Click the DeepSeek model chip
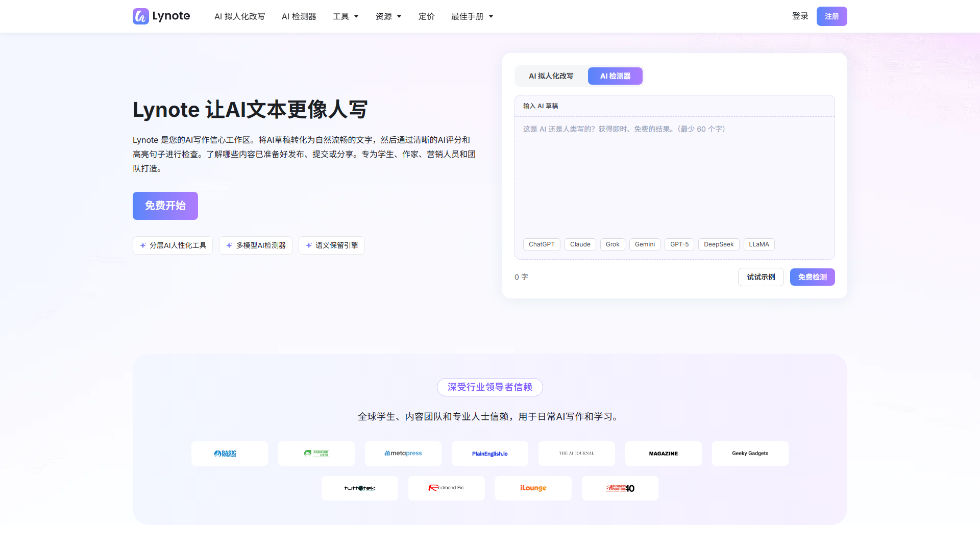 [x=719, y=244]
